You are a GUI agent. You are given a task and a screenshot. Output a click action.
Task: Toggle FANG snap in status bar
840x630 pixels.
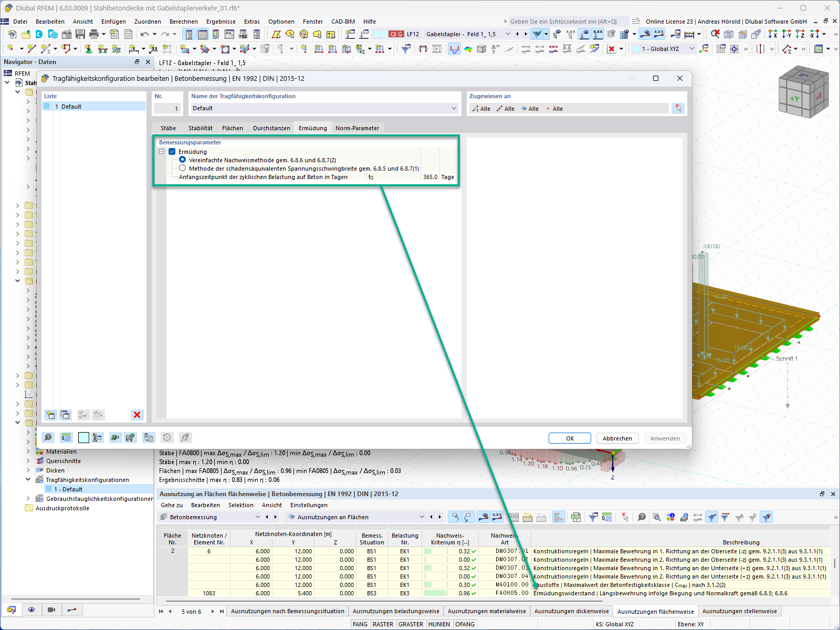click(x=360, y=624)
